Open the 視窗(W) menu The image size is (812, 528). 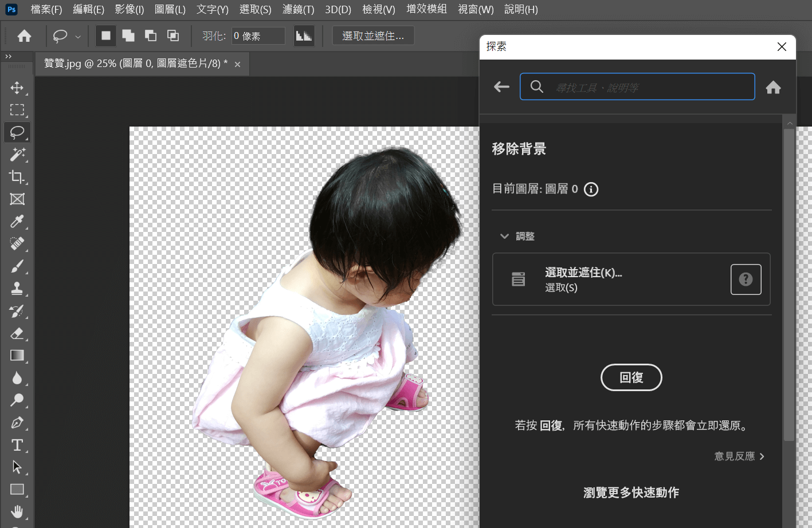point(476,9)
